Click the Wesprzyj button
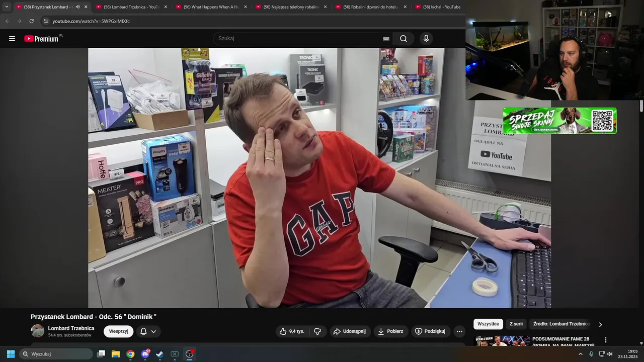The image size is (644, 362). (x=119, y=331)
